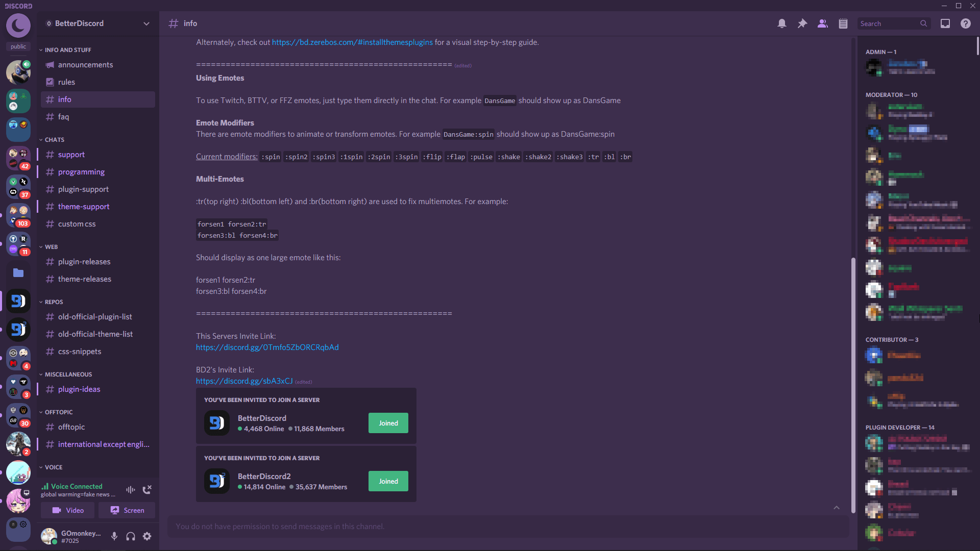Screen dimensions: 980x551
Task: Open the faq channel
Action: (63, 117)
